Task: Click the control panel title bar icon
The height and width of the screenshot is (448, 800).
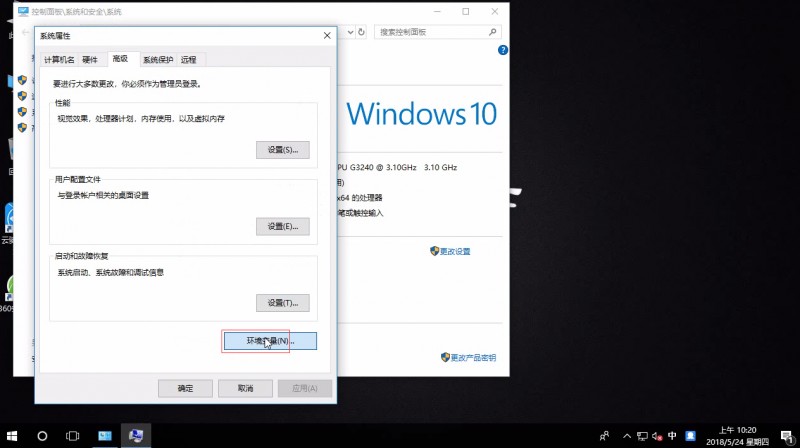Action: coord(23,11)
